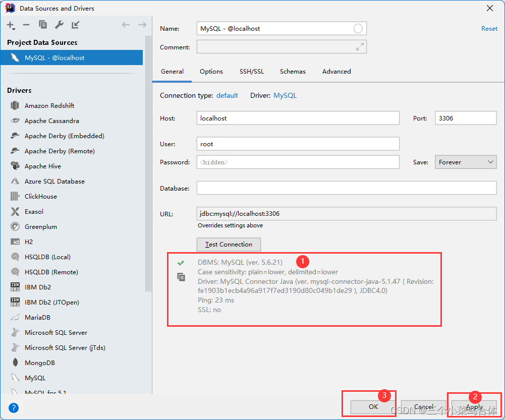
Task: Focus the Password field
Action: pyautogui.click(x=298, y=162)
